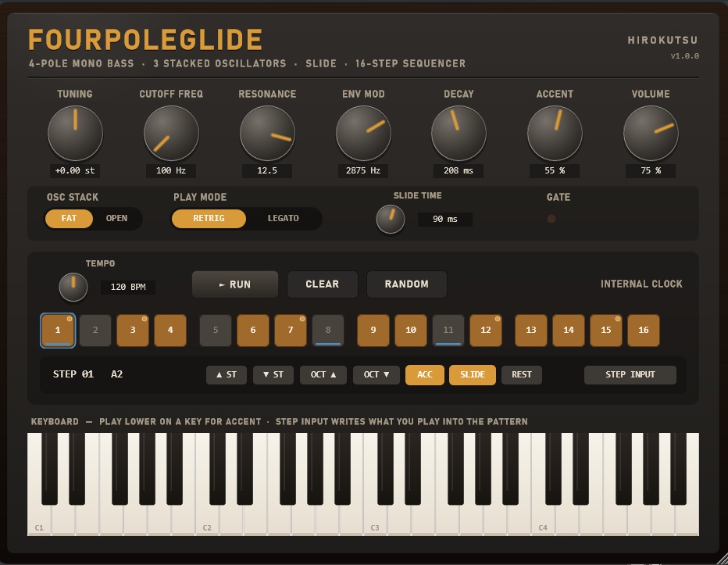The width and height of the screenshot is (728, 565).
Task: Select sequencer step 6
Action: point(253,331)
